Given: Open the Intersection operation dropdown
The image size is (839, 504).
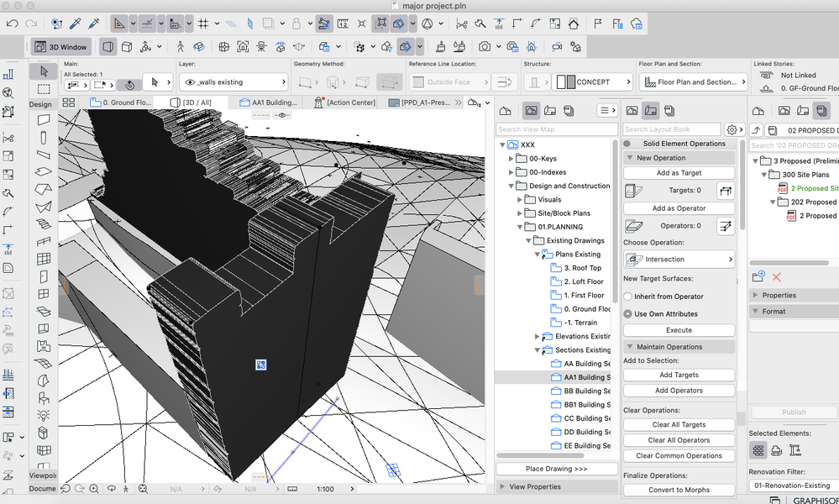Looking at the screenshot, I should tap(679, 260).
